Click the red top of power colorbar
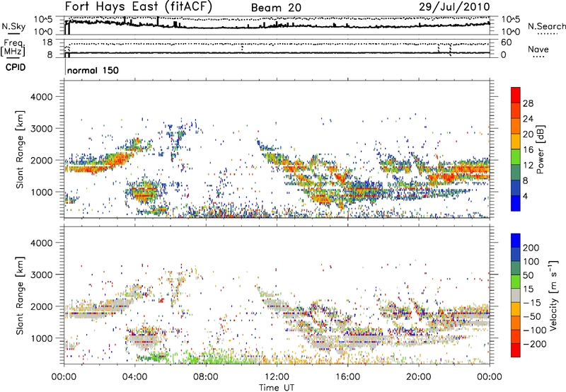 (516, 94)
